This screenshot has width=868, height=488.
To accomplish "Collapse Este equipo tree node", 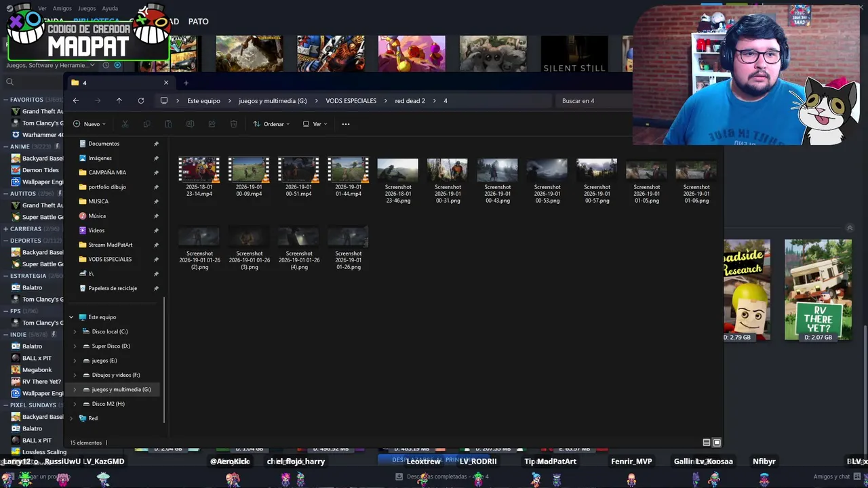I will [71, 317].
